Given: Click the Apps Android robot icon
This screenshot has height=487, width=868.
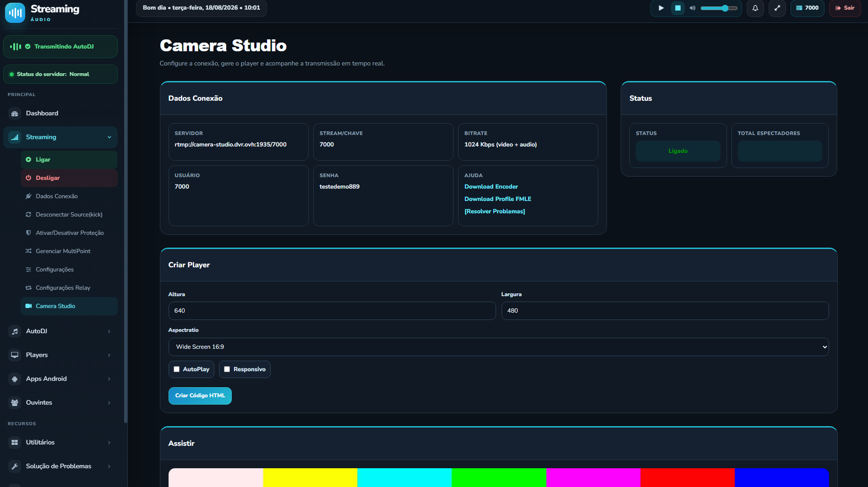Looking at the screenshot, I should pyautogui.click(x=15, y=379).
